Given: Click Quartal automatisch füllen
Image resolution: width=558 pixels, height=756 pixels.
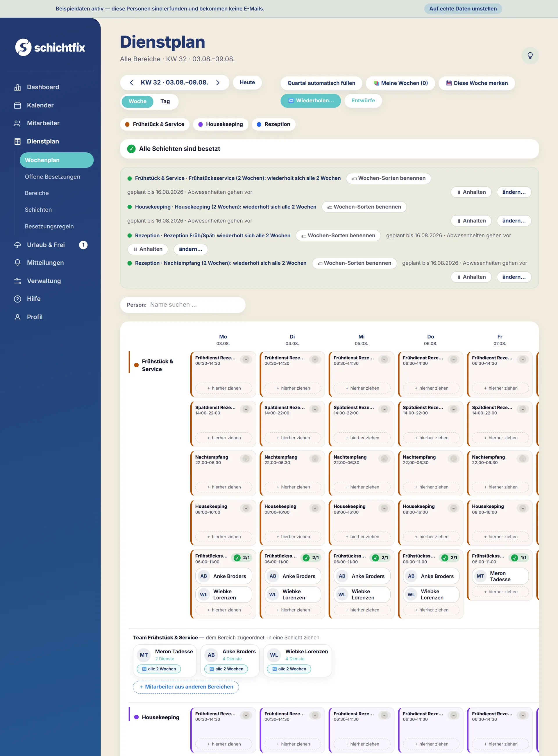Looking at the screenshot, I should (321, 83).
